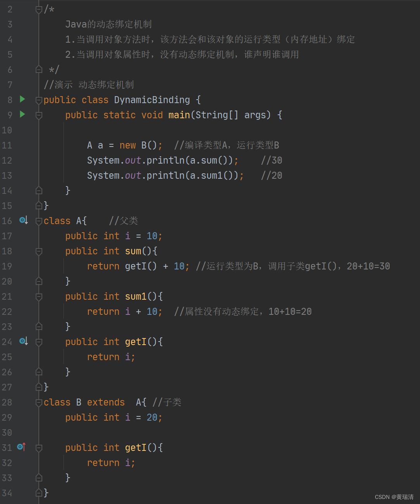Click the '//20' comment on line 13
The width and height of the screenshot is (420, 504).
coord(271,175)
